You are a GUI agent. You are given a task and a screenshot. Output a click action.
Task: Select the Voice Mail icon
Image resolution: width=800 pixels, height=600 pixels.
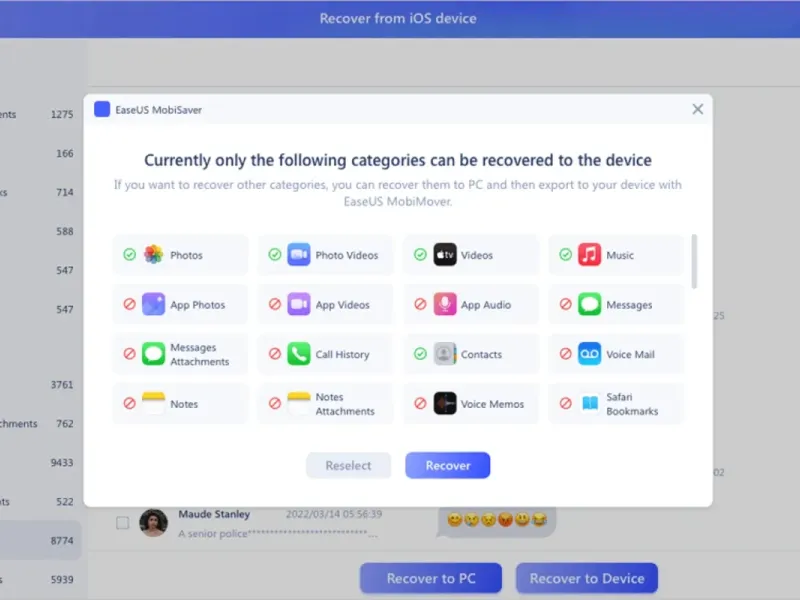click(x=589, y=354)
